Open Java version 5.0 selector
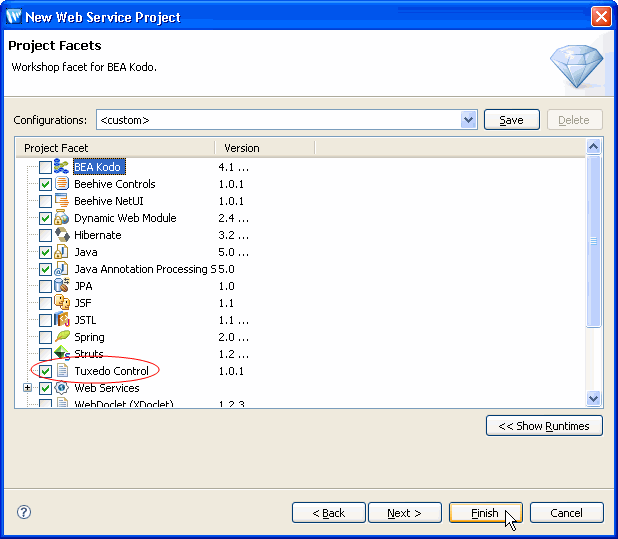The image size is (618, 539). point(234,252)
